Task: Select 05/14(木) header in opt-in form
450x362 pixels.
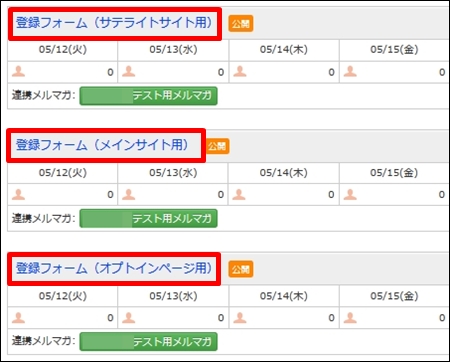Action: pyautogui.click(x=284, y=296)
